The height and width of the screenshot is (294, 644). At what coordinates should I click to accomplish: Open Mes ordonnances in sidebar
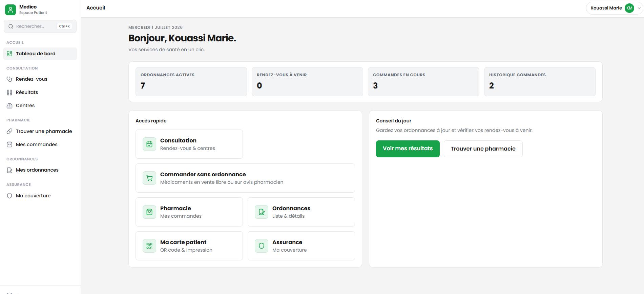click(x=40, y=170)
